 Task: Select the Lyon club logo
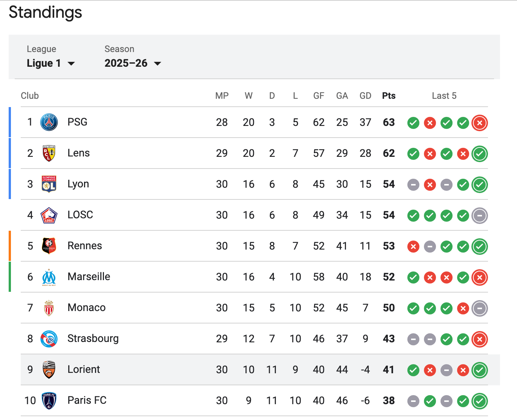point(49,184)
